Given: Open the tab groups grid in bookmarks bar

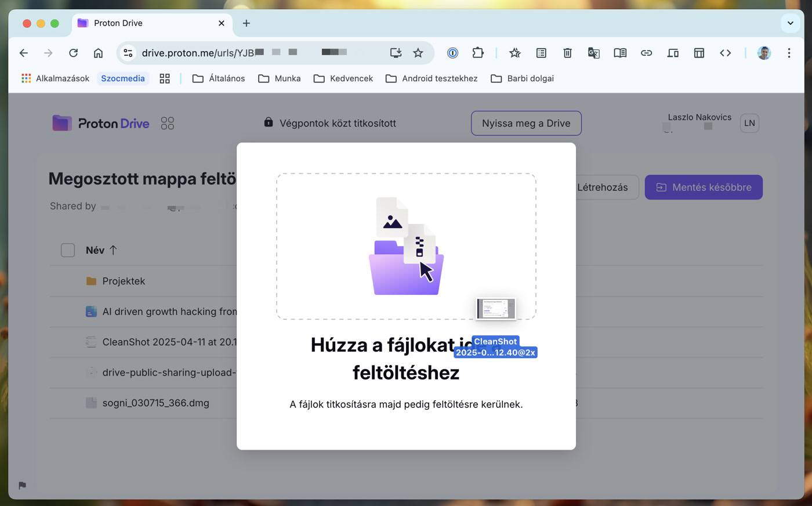Looking at the screenshot, I should tap(165, 78).
